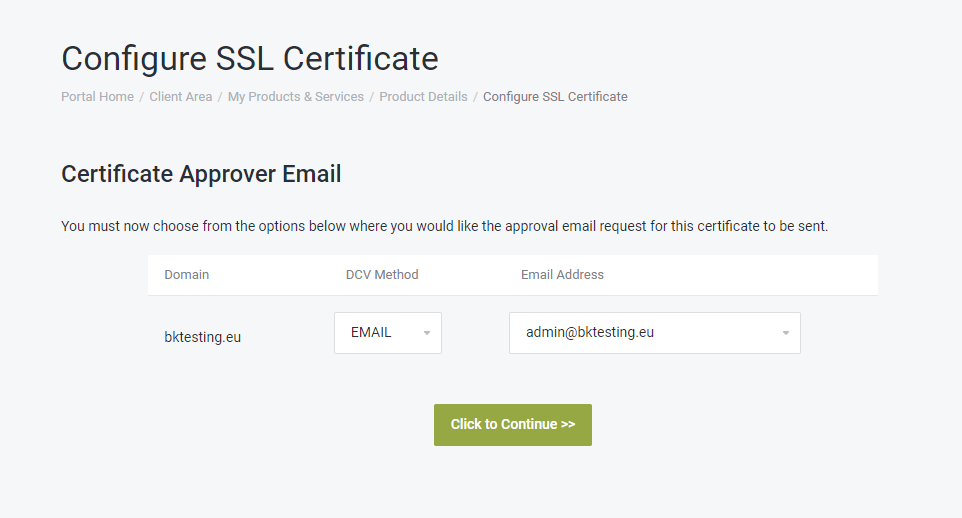Select the DCV Method column header
Viewport: 962px width, 518px height.
click(382, 274)
